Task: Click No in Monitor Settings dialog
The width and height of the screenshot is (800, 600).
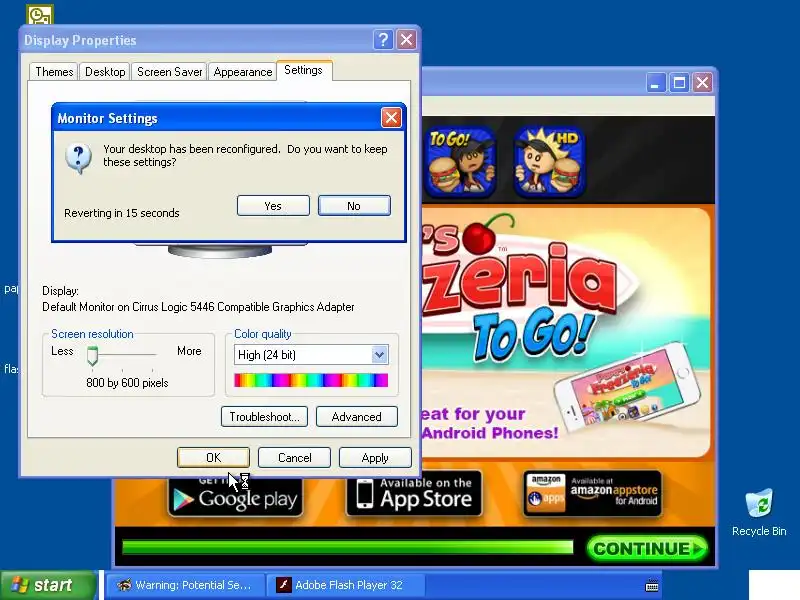Action: (354, 206)
